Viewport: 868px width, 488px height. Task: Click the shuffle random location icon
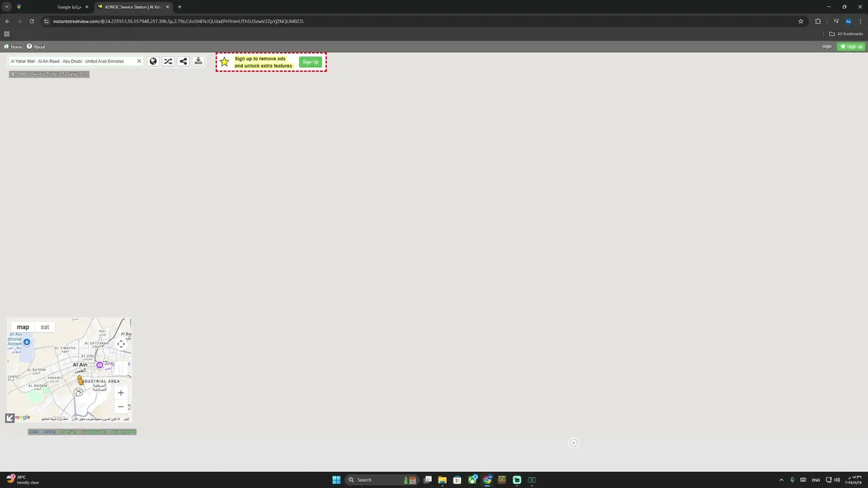[168, 61]
